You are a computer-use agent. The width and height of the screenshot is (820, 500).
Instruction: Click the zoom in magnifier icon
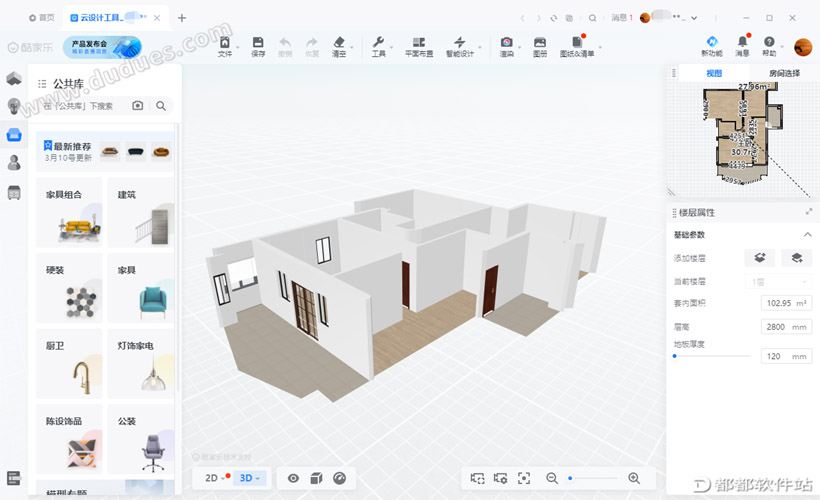(x=634, y=478)
